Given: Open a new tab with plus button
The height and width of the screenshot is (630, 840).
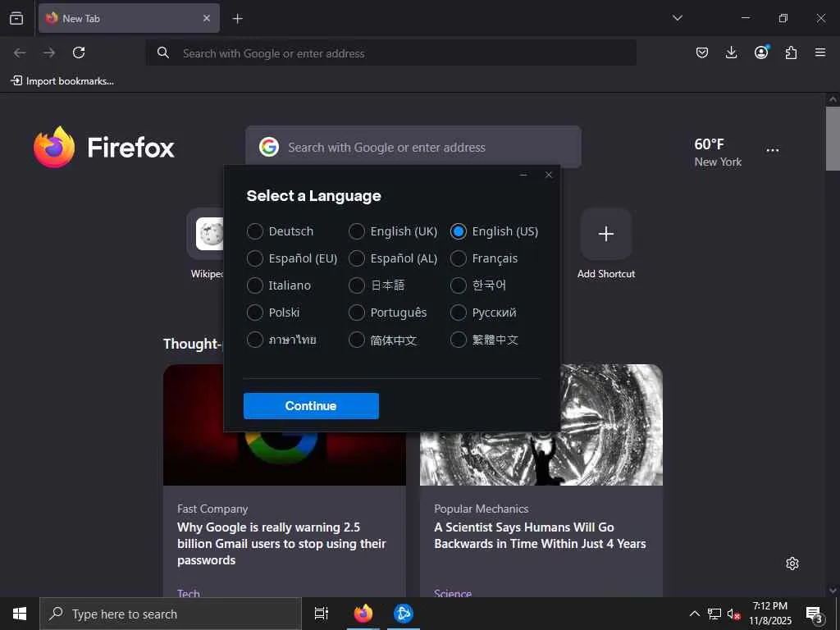Looking at the screenshot, I should click(x=237, y=19).
